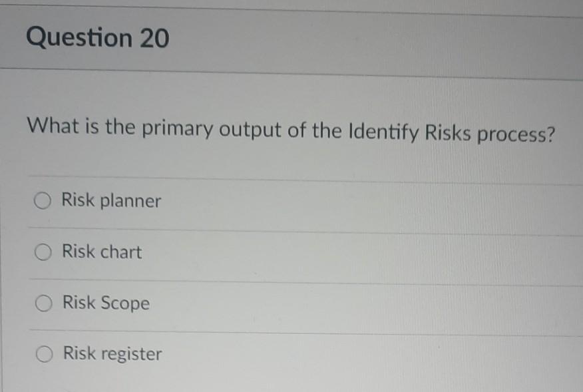Select the Risk planner radio button
Viewport: 583px width, 392px height.
tap(43, 200)
